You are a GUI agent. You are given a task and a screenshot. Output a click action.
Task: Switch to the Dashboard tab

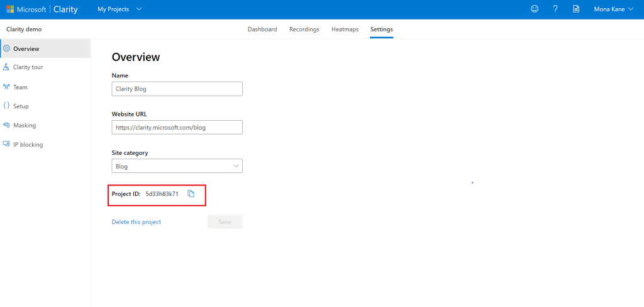pos(262,29)
